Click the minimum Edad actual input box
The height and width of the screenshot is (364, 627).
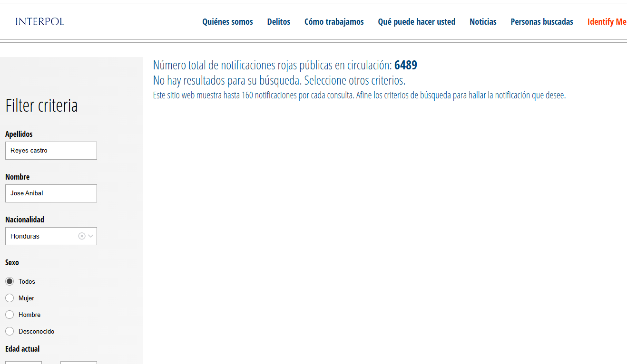click(23, 362)
